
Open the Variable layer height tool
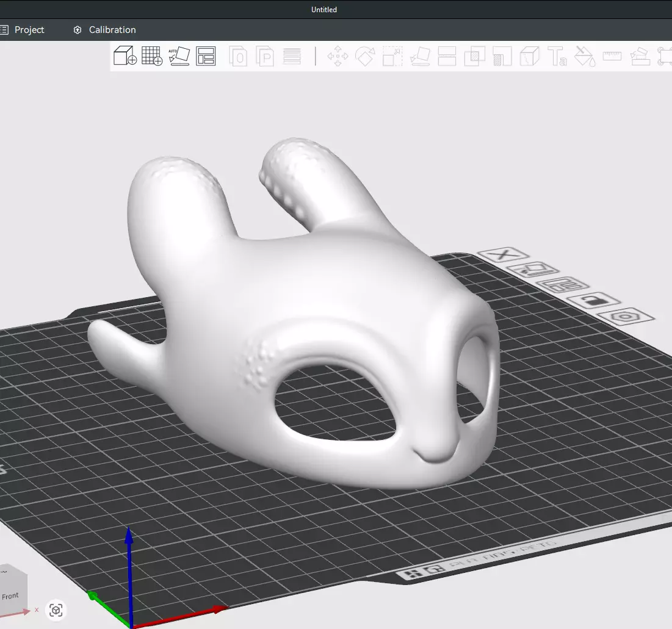(x=292, y=56)
